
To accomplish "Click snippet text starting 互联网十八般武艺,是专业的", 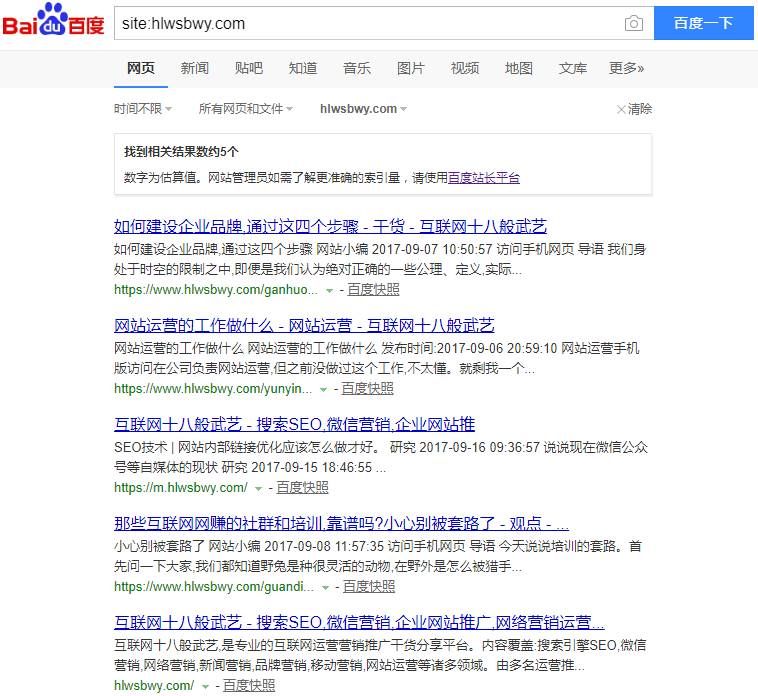I will (380, 655).
